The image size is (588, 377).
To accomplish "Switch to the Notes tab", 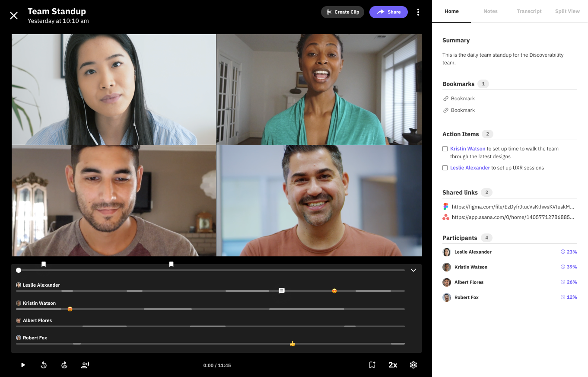I will point(490,11).
